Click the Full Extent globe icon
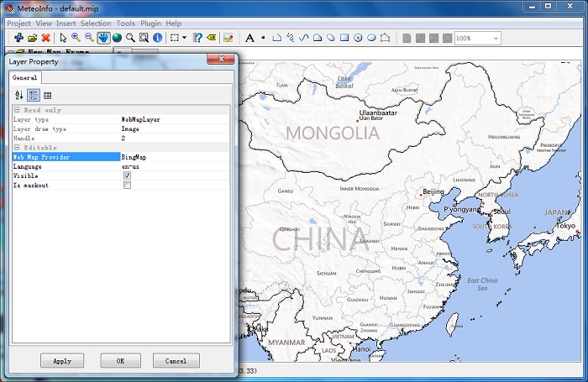 (x=117, y=38)
